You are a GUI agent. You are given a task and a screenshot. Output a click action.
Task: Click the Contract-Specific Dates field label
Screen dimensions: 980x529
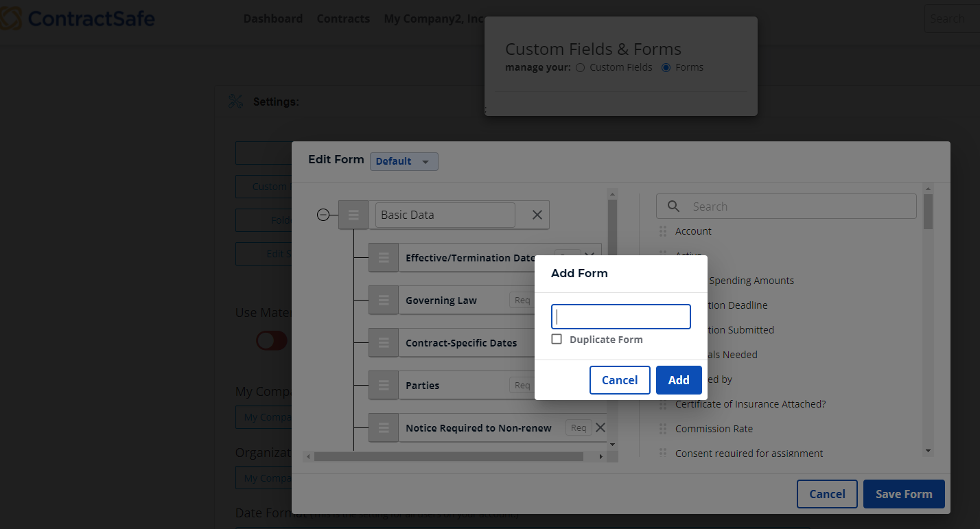pos(461,343)
